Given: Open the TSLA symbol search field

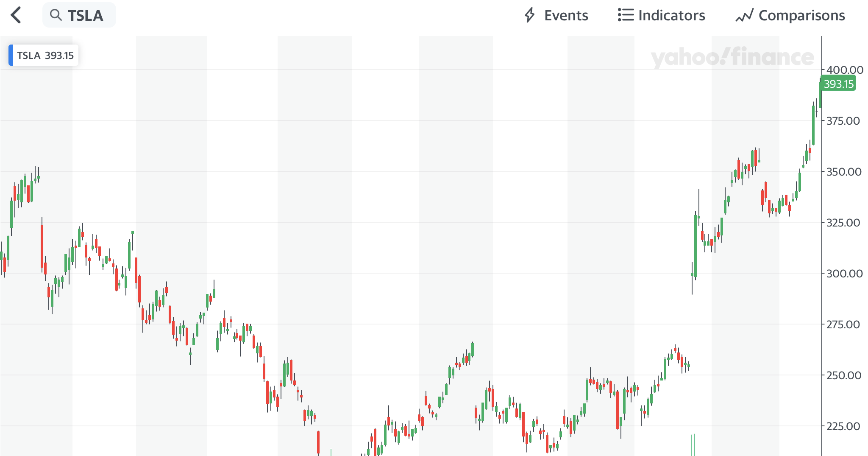Looking at the screenshot, I should (x=79, y=15).
